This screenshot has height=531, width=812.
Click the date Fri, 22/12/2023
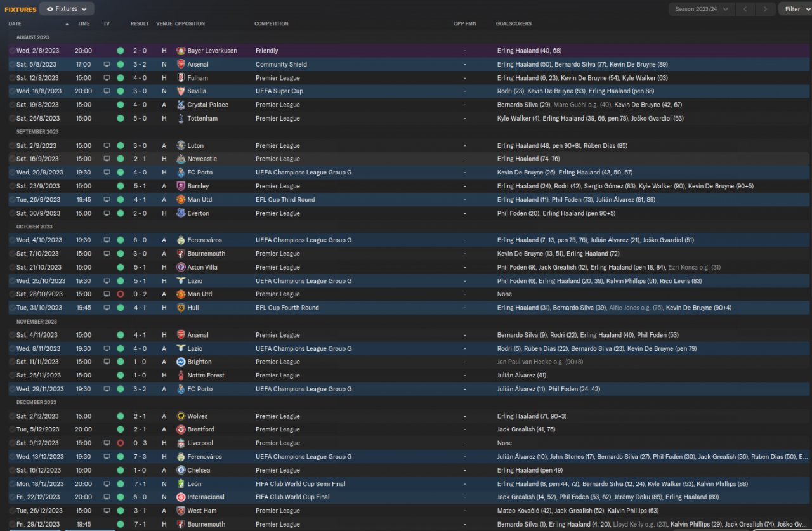point(38,497)
